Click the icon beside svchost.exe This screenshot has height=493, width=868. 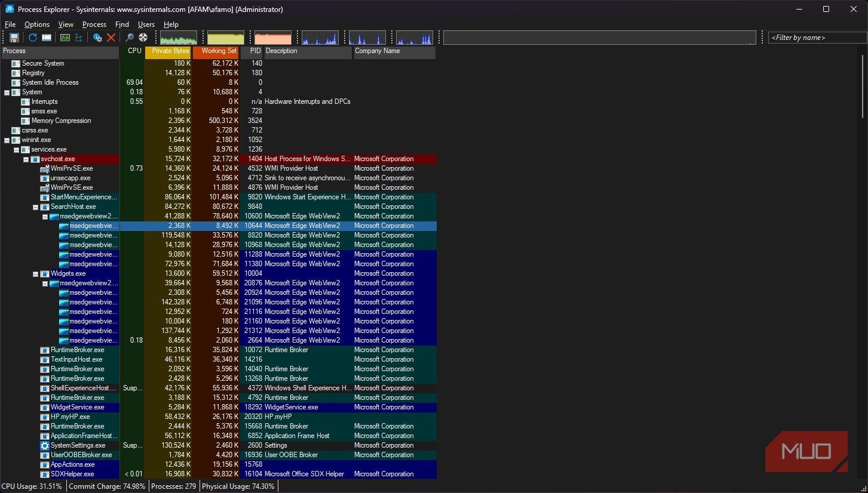point(35,159)
